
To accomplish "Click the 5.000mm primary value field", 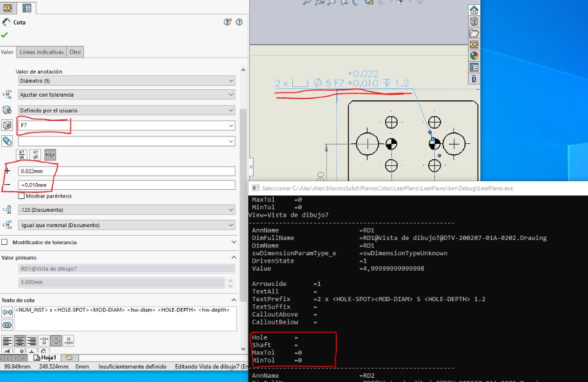I will tap(121, 282).
